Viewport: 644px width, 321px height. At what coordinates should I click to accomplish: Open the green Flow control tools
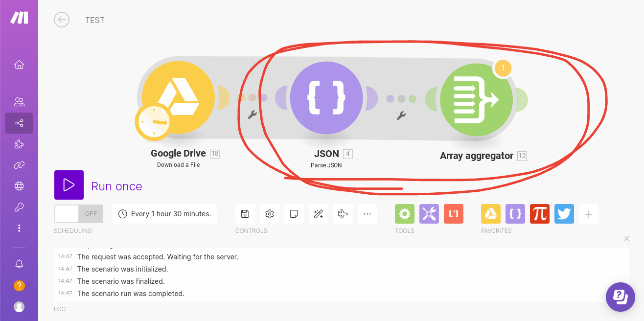tap(405, 214)
